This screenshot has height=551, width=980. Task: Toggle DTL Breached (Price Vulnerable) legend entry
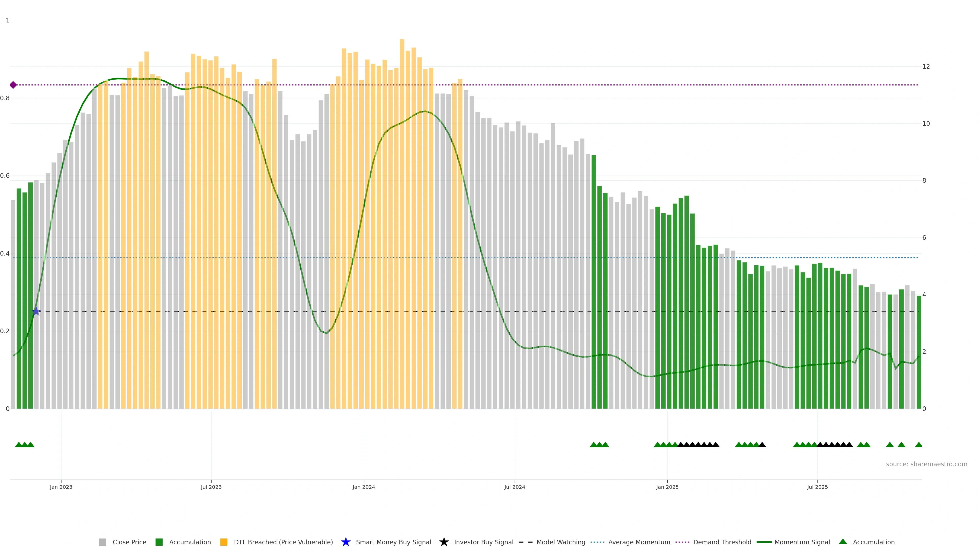coord(283,542)
